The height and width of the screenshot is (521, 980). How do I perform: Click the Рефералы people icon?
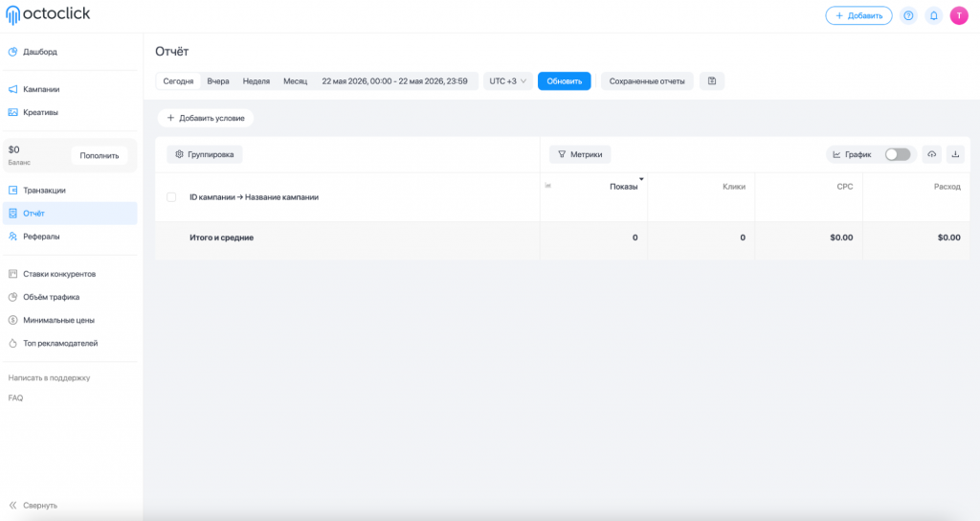tap(12, 237)
